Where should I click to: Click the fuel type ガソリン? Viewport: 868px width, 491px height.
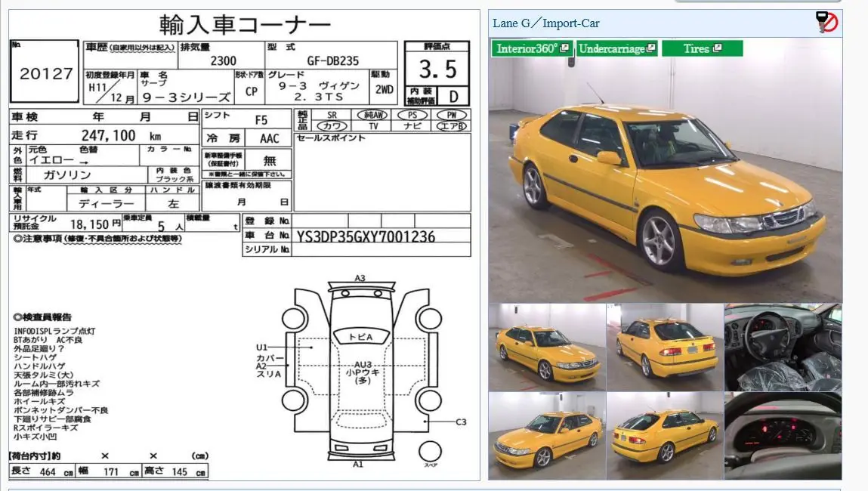[x=67, y=175]
